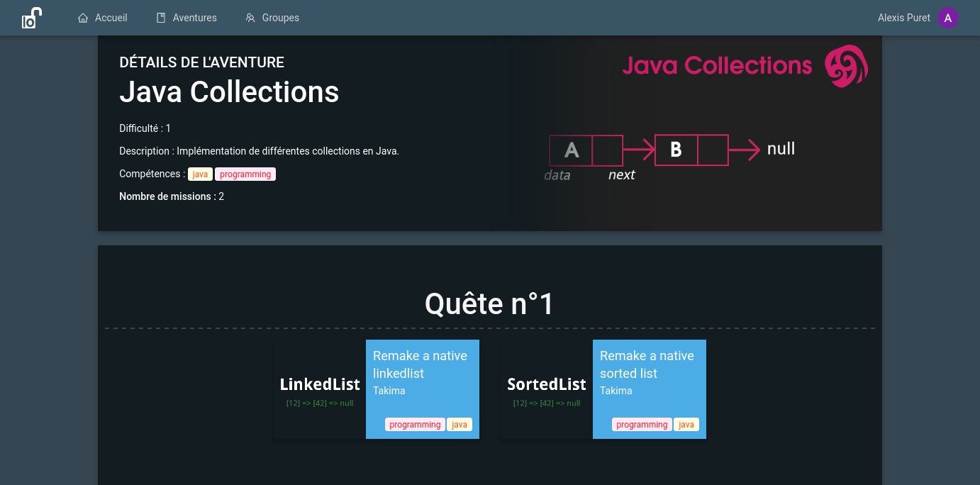Click 'Nombre de missions : 2' text
The image size is (980, 485).
point(172,196)
